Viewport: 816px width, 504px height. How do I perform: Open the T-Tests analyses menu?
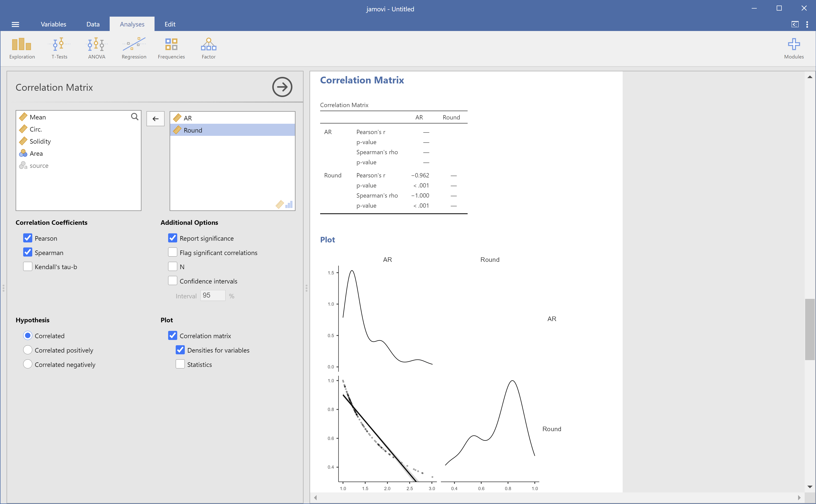(59, 49)
